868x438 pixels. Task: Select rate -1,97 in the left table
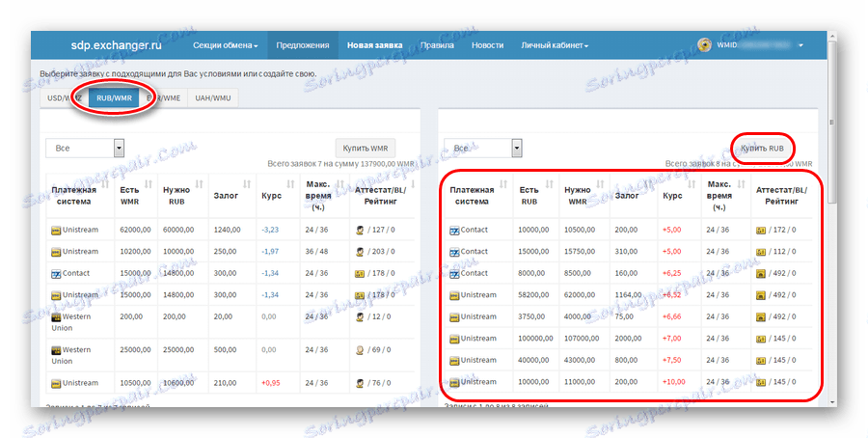pyautogui.click(x=270, y=252)
